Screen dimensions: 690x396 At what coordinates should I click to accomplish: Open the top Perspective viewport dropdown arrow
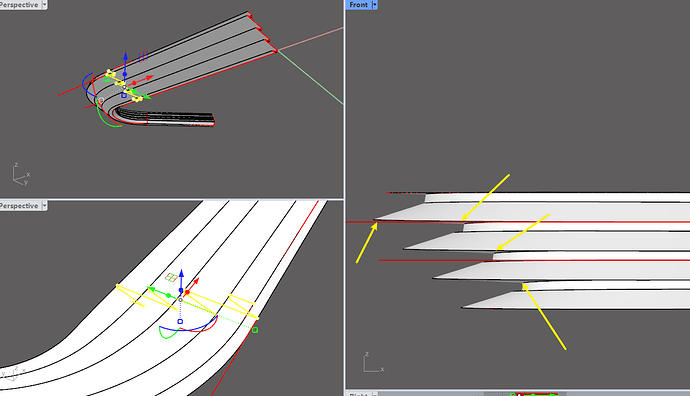click(x=44, y=5)
